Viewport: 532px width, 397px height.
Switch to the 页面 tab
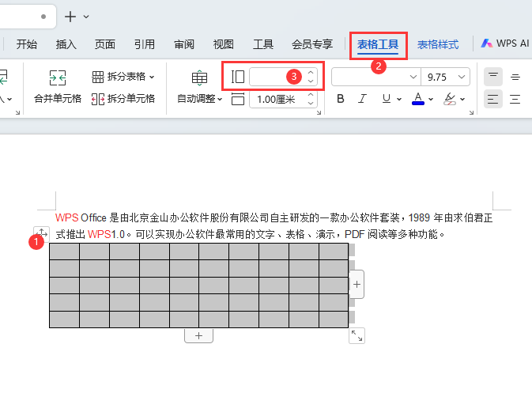[x=105, y=44]
